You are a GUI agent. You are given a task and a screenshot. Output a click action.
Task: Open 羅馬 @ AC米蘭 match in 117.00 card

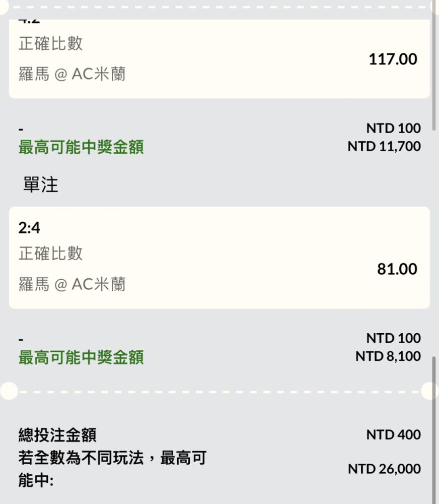[x=72, y=75]
